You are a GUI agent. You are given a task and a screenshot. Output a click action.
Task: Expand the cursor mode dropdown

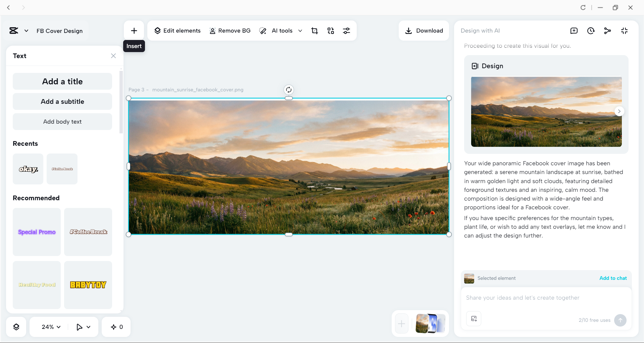83,327
